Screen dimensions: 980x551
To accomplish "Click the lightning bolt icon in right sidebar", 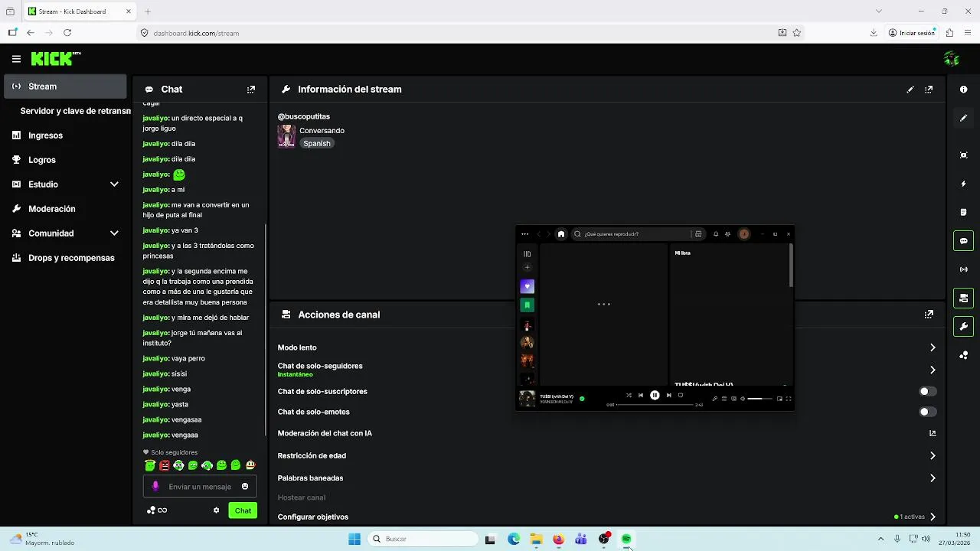I will pos(963,184).
